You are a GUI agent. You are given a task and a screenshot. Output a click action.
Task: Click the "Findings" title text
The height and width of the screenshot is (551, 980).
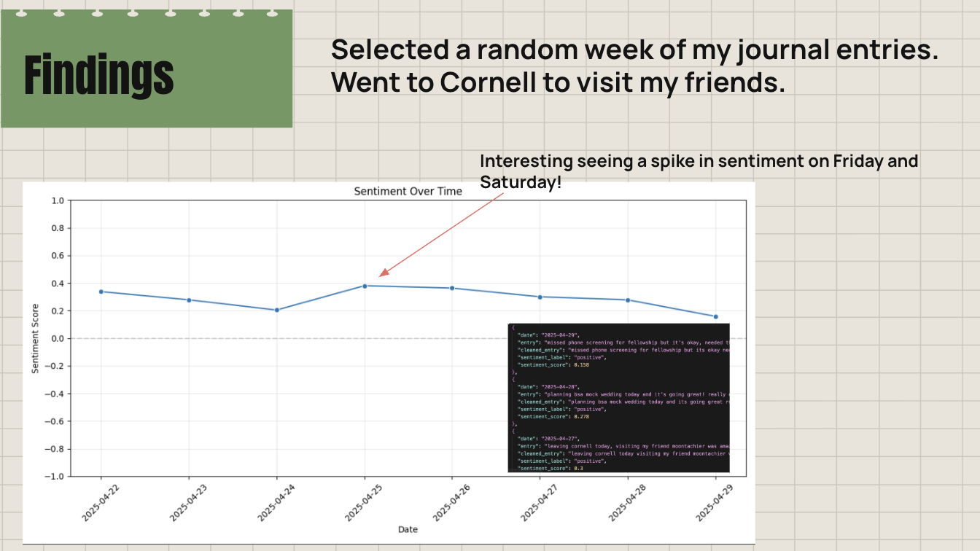pyautogui.click(x=99, y=75)
